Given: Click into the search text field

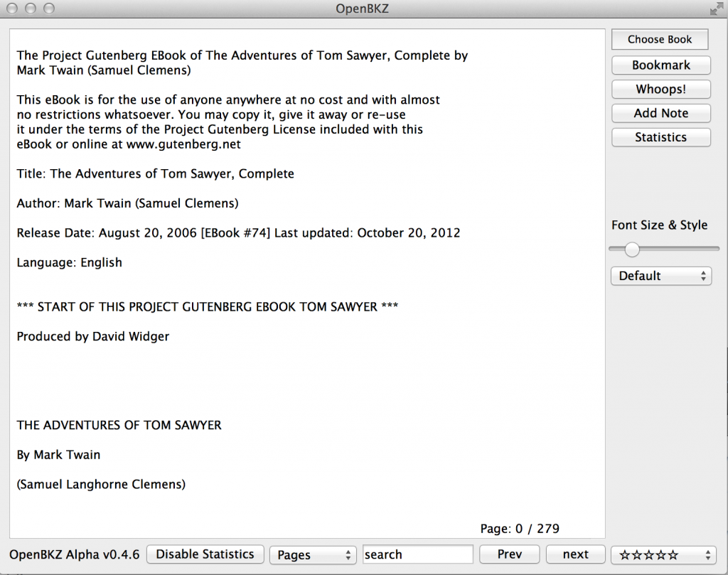Looking at the screenshot, I should click(417, 554).
